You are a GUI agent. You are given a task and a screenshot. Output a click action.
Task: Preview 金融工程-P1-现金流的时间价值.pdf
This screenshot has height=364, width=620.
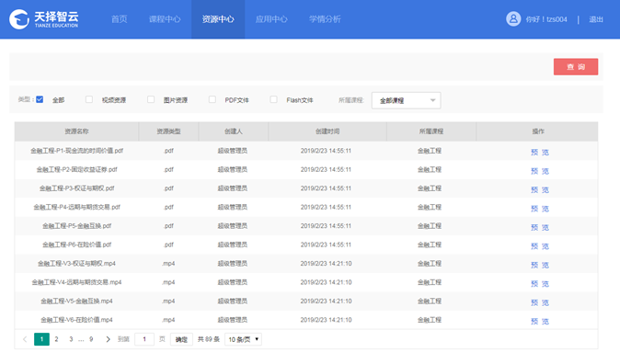pos(540,153)
